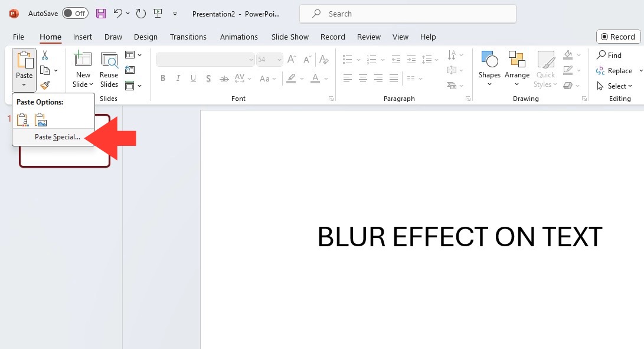Switch to the Animations tab

239,37
